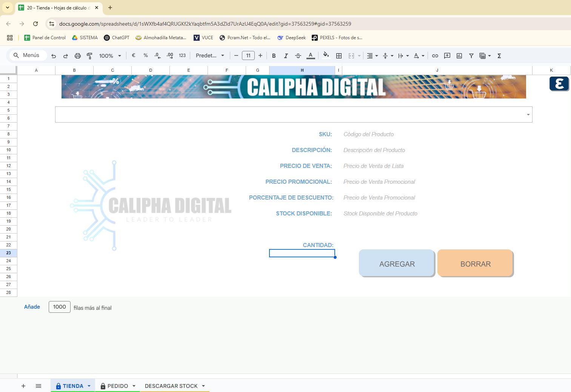Click the insert comment icon
Viewport: 571px width, 392px height.
coord(447,56)
